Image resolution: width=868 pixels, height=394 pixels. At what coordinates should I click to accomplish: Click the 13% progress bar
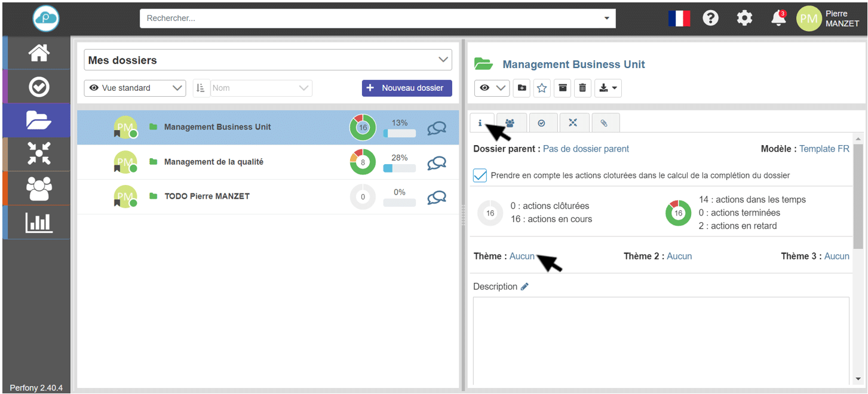coord(400,134)
